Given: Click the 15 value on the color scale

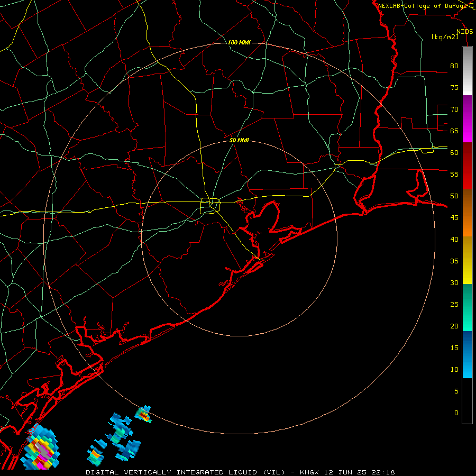Looking at the screenshot, I should (454, 348).
